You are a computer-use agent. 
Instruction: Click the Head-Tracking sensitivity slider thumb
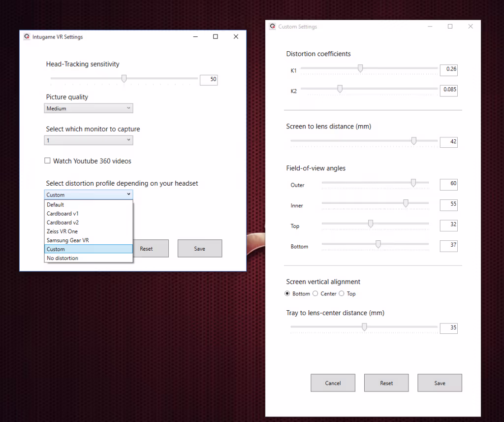(x=124, y=78)
